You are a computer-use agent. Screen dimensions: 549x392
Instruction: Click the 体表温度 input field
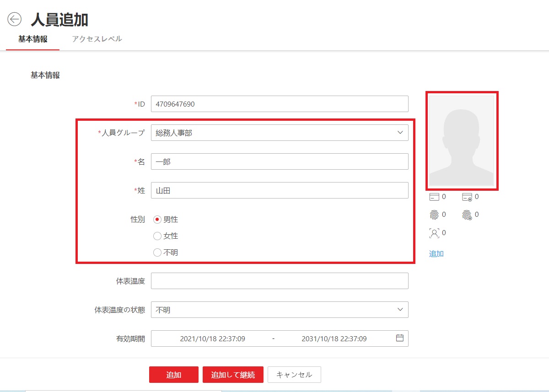(280, 281)
